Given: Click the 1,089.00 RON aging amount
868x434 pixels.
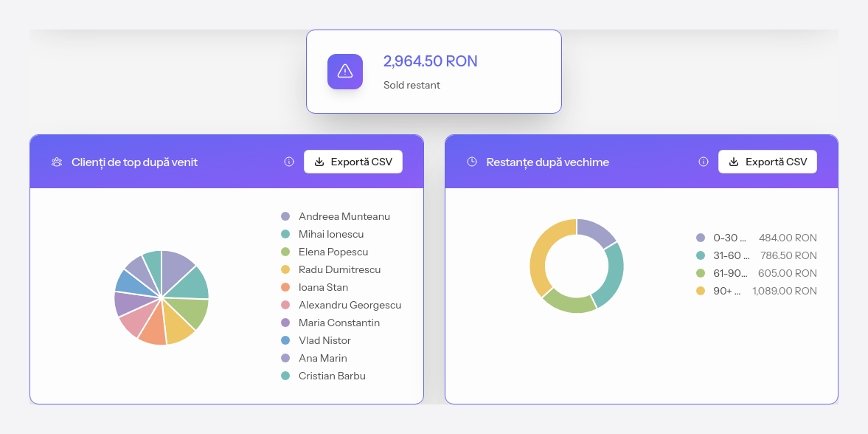Looking at the screenshot, I should pos(785,291).
